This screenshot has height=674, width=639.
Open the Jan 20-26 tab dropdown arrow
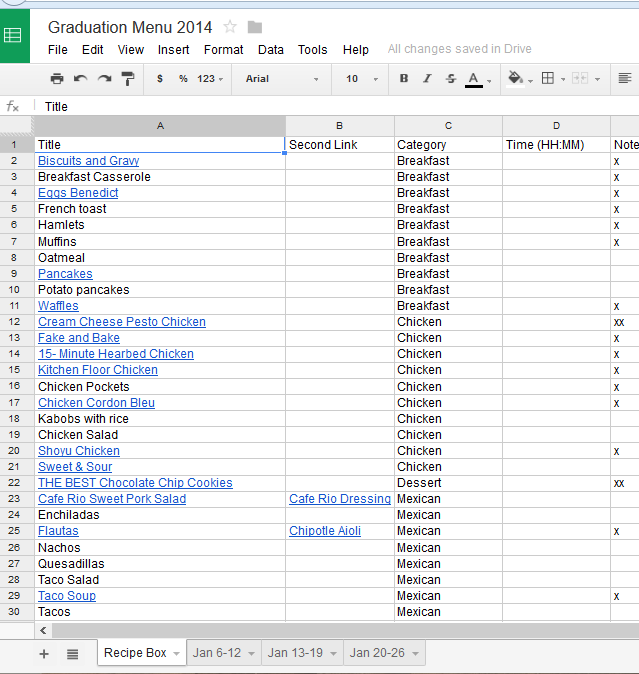pos(415,654)
